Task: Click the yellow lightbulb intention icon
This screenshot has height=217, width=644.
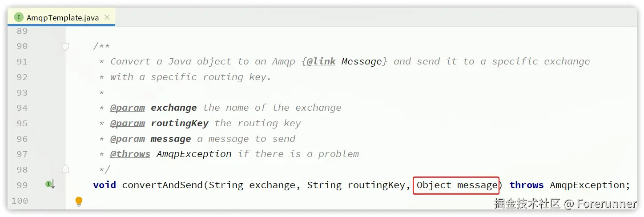Action: [x=79, y=201]
